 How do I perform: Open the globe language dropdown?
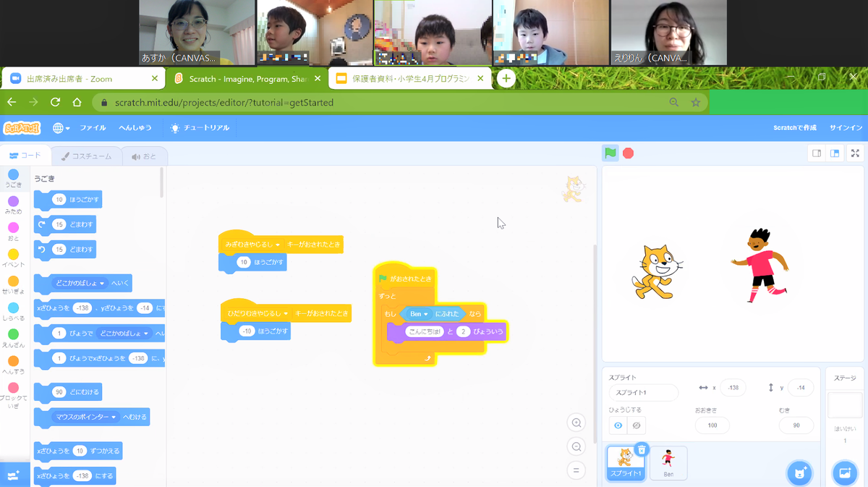coord(61,128)
